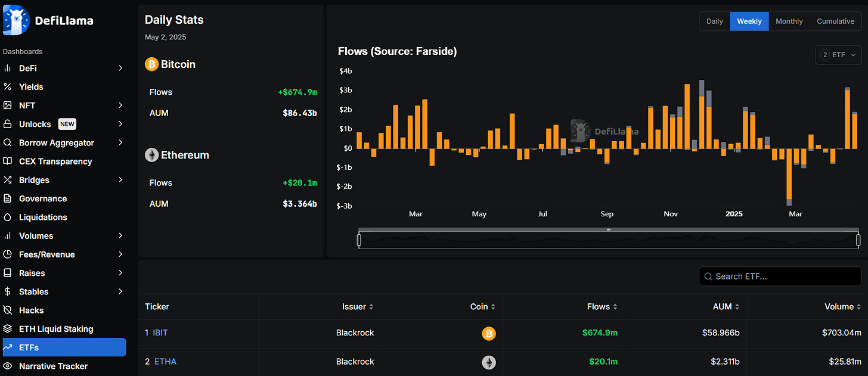Screen dimensions: 868x376
Task: Show the Cumulative flows chart
Action: coord(835,21)
